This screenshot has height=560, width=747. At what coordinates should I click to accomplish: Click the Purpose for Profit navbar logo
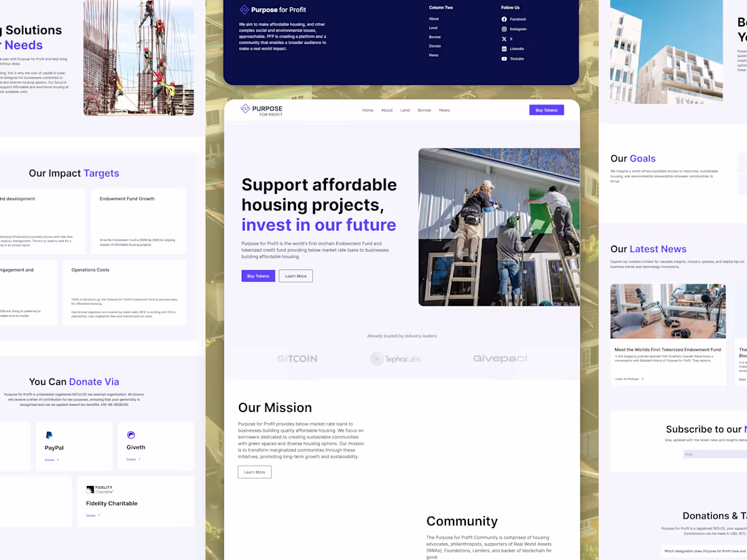click(260, 109)
